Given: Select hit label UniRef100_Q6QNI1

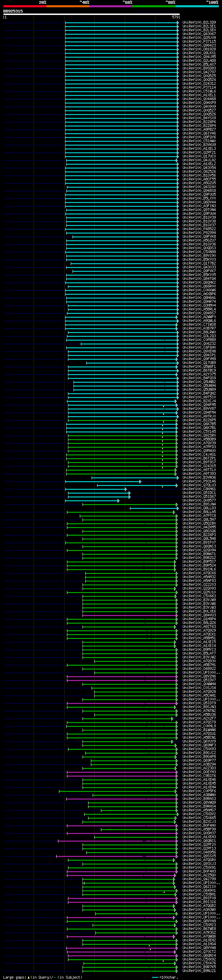Looking at the screenshot, I should click(199, 840).
